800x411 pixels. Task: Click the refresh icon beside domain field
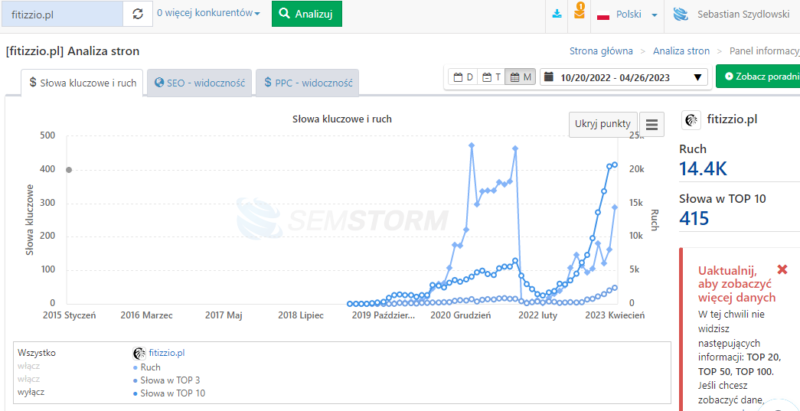[137, 15]
